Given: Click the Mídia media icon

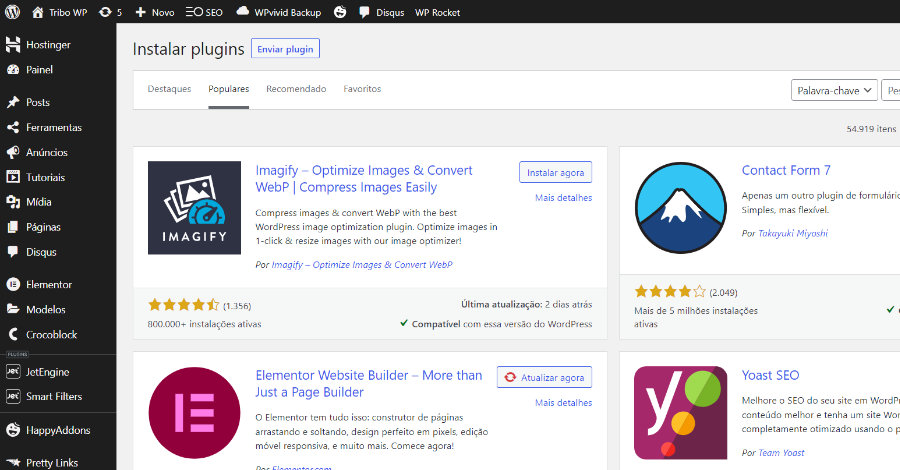Looking at the screenshot, I should click(x=13, y=202).
